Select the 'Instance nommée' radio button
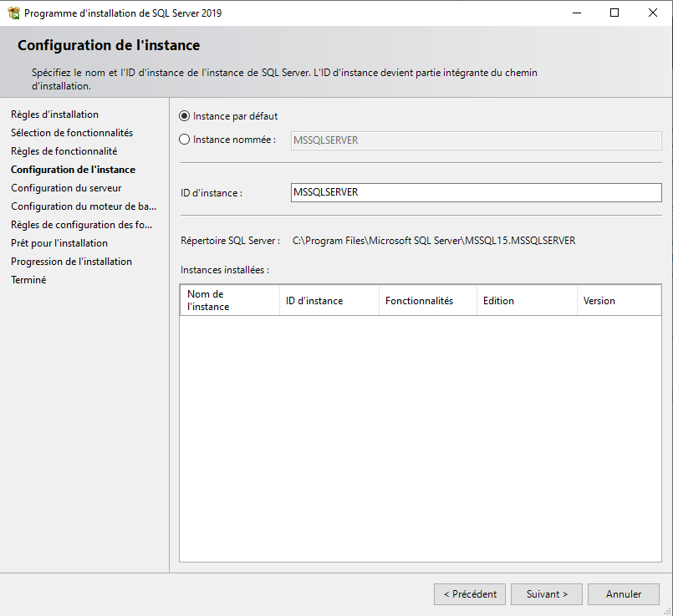Screen dimensions: 673x616 pyautogui.click(x=185, y=140)
